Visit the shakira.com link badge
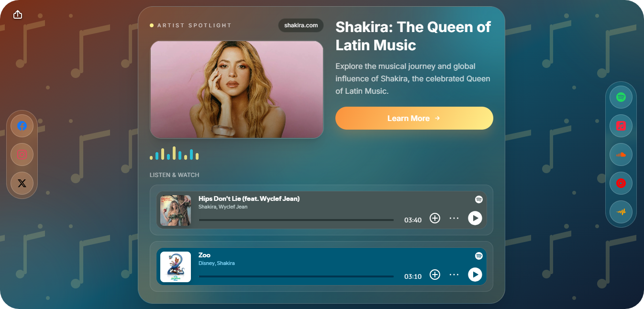 [301, 25]
